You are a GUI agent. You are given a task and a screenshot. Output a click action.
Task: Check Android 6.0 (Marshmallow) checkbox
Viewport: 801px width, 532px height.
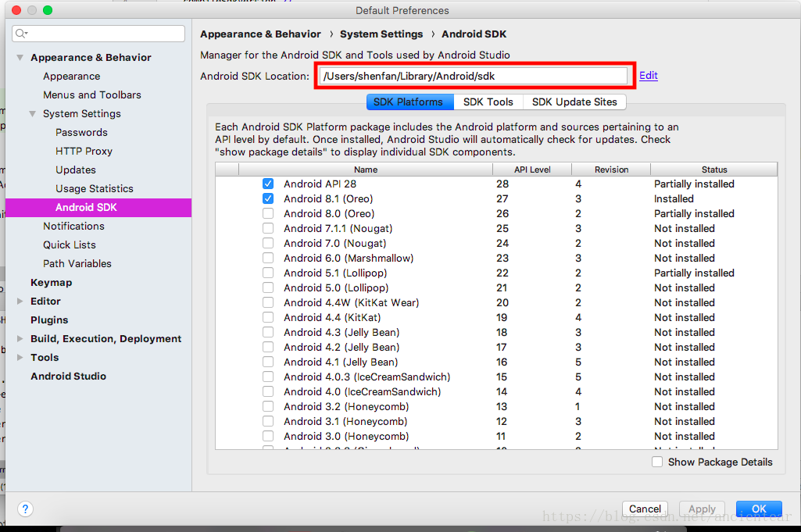pyautogui.click(x=268, y=258)
